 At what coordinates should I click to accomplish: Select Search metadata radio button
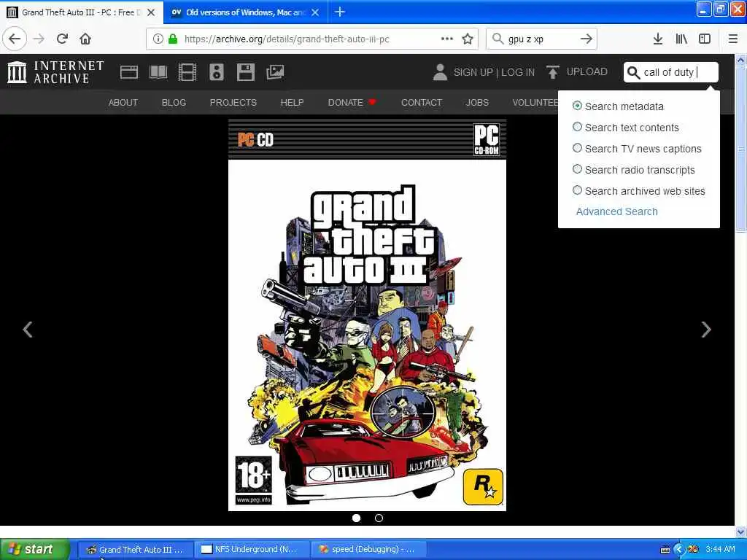pos(577,106)
